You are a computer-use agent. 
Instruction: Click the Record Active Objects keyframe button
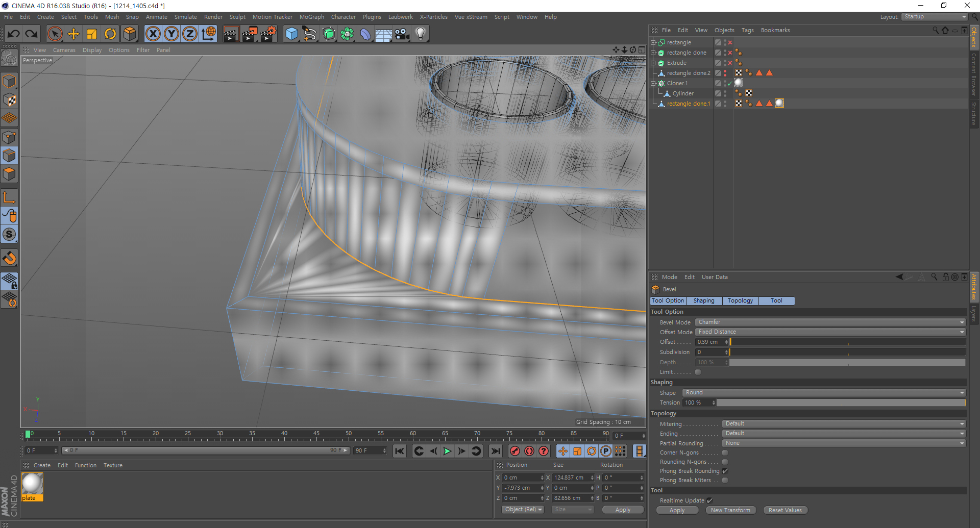515,451
